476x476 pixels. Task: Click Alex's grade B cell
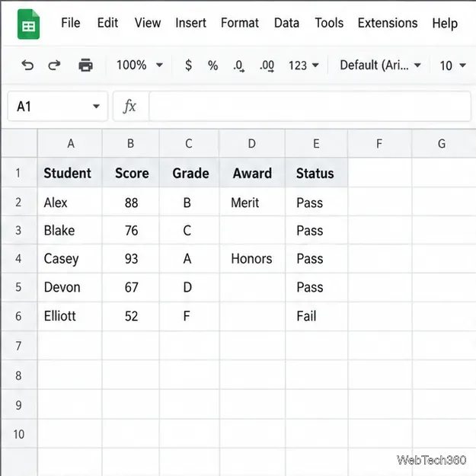(x=189, y=202)
